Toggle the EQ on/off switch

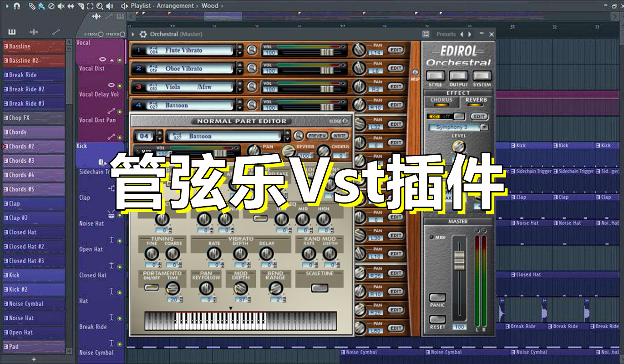[260, 218]
